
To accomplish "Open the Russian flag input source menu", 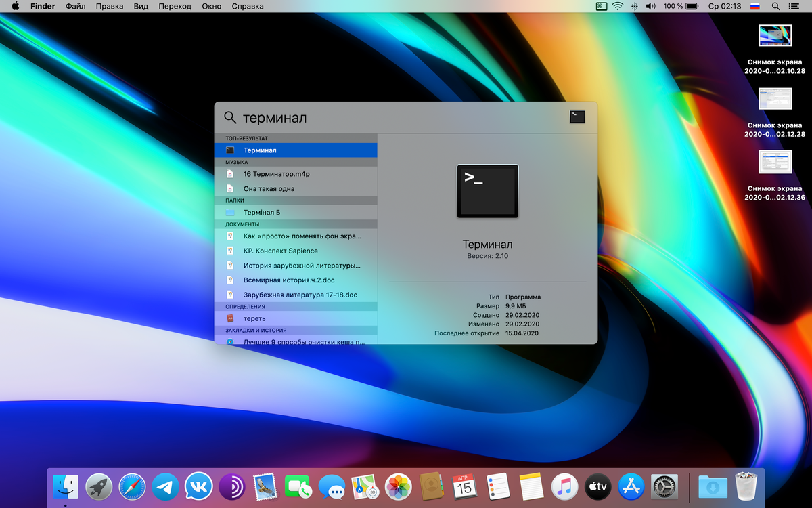I will pos(756,6).
